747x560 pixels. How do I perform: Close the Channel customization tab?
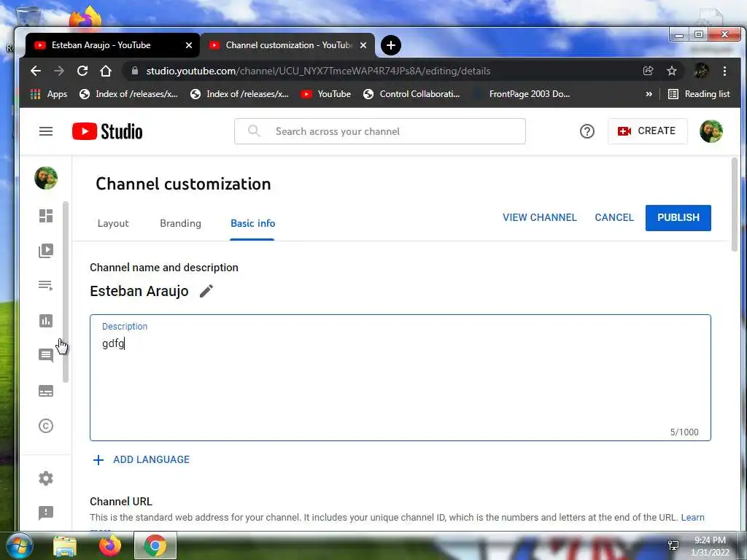point(363,45)
